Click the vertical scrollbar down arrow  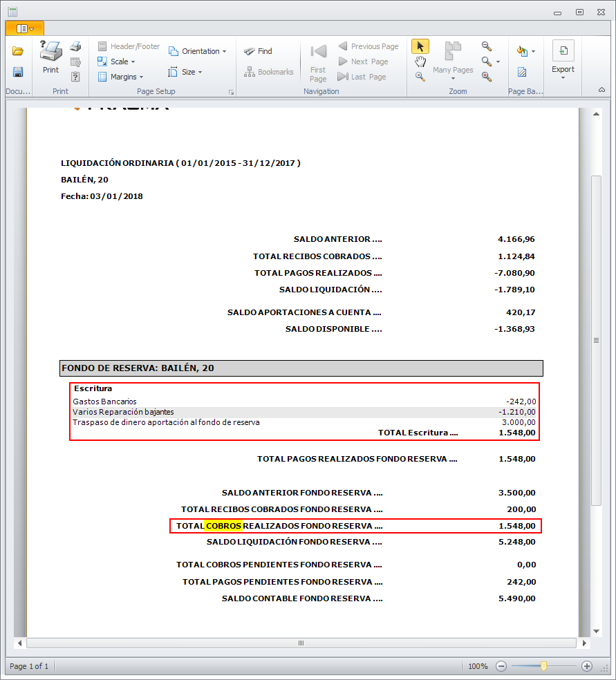(597, 632)
